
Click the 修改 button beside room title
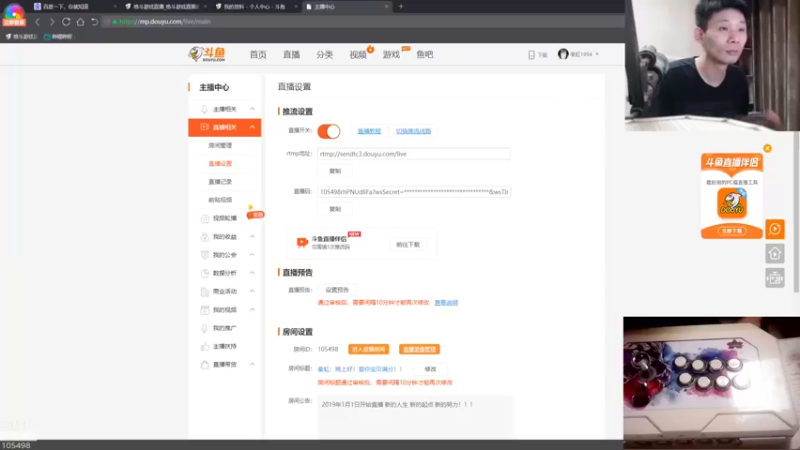(x=430, y=369)
